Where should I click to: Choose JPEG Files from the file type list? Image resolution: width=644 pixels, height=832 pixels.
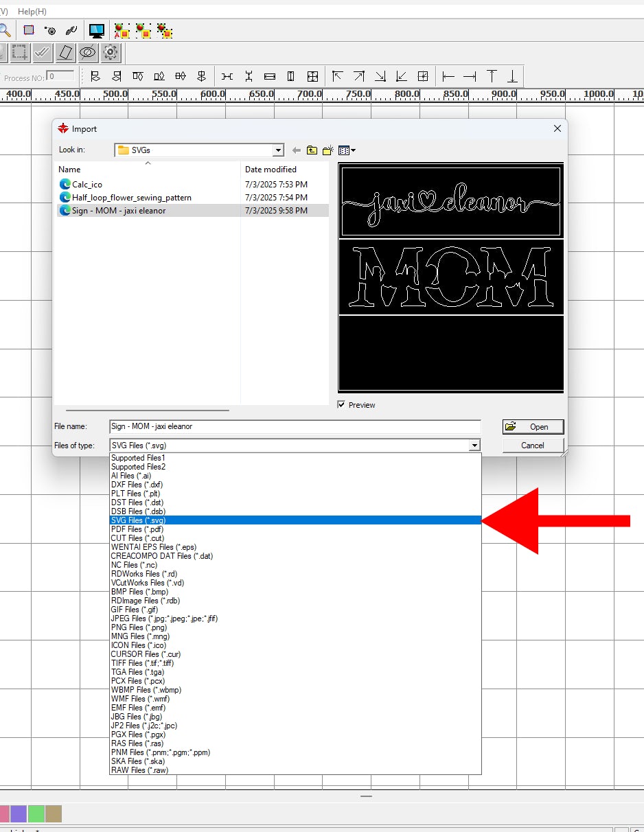tap(295, 619)
